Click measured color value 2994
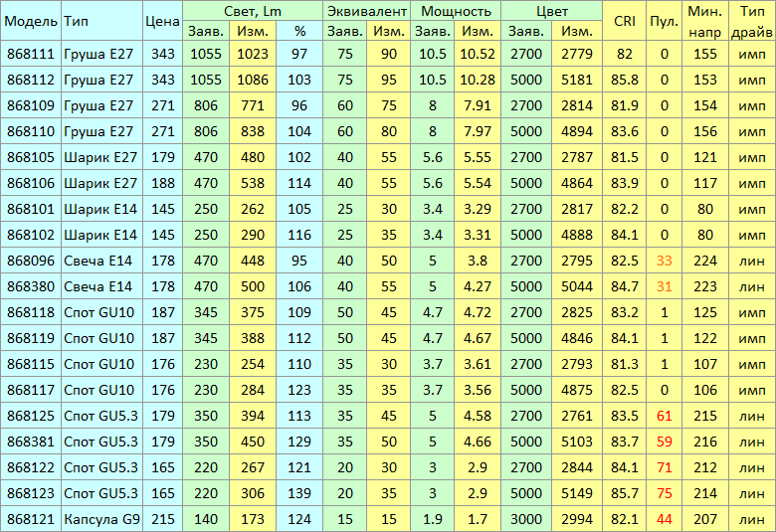The height and width of the screenshot is (532, 776). (x=577, y=519)
